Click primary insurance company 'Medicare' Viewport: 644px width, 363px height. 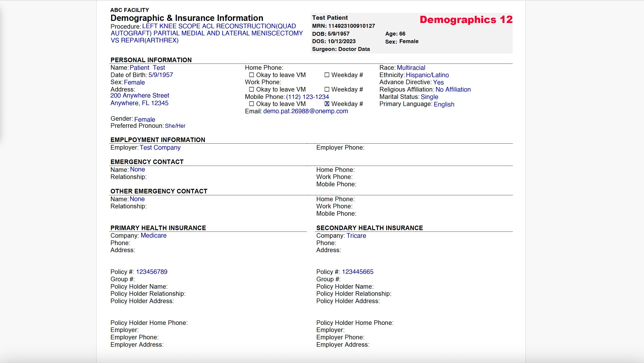[154, 236]
